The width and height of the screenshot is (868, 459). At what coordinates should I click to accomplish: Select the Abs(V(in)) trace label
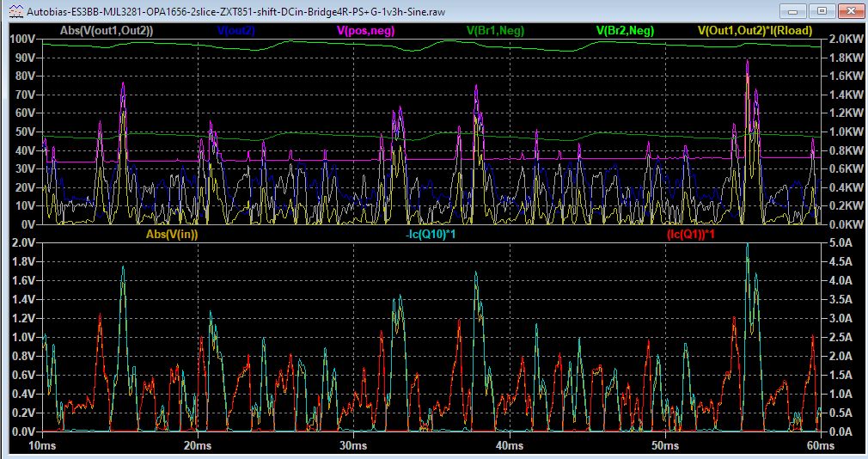[172, 234]
